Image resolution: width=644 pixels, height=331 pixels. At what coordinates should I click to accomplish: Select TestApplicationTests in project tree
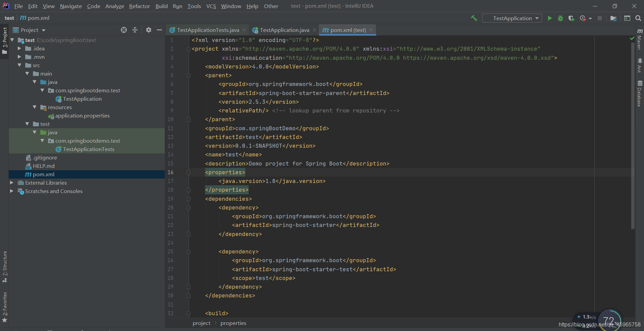tap(89, 149)
